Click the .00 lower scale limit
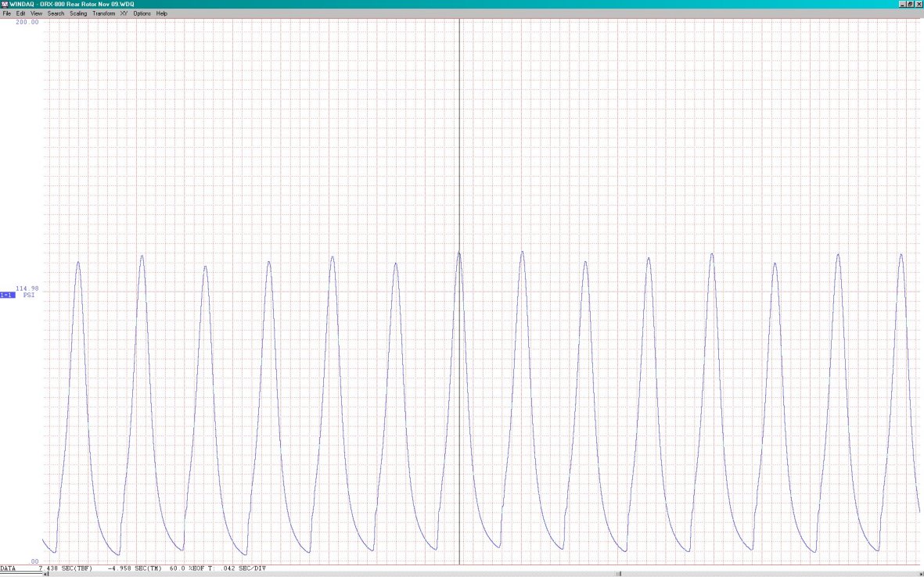 coord(34,561)
